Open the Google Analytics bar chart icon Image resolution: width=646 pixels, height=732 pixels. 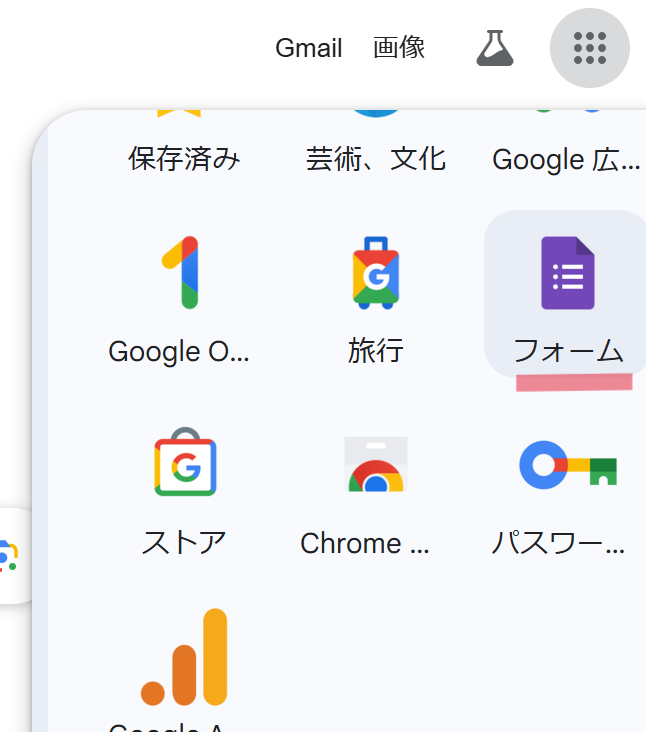click(184, 657)
